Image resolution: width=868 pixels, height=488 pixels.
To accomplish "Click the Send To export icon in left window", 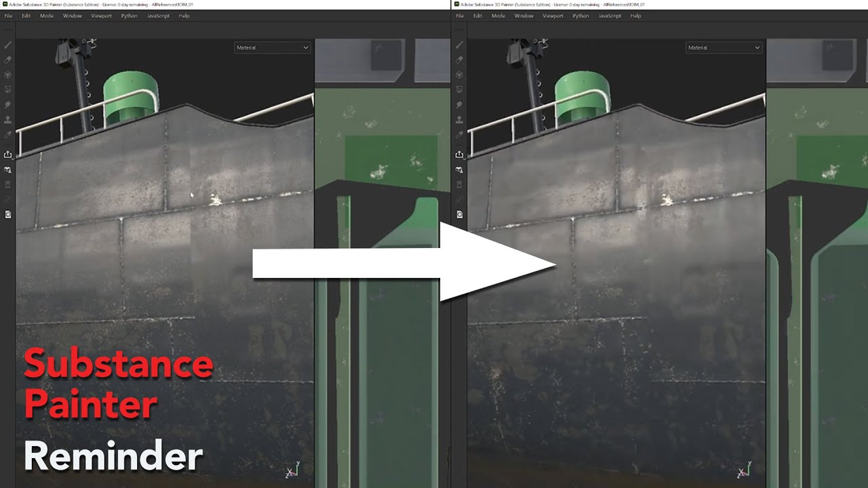I will 8,155.
